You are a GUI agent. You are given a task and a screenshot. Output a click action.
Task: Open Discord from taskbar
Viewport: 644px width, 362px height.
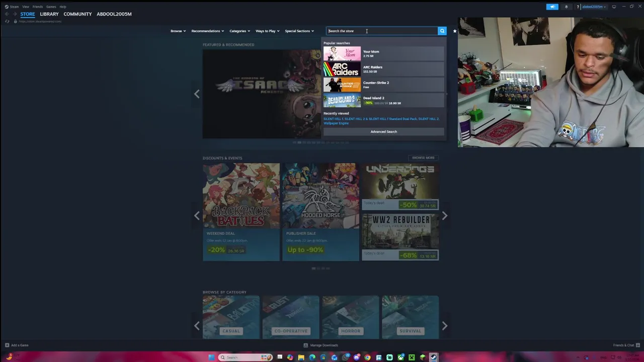pyautogui.click(x=356, y=357)
